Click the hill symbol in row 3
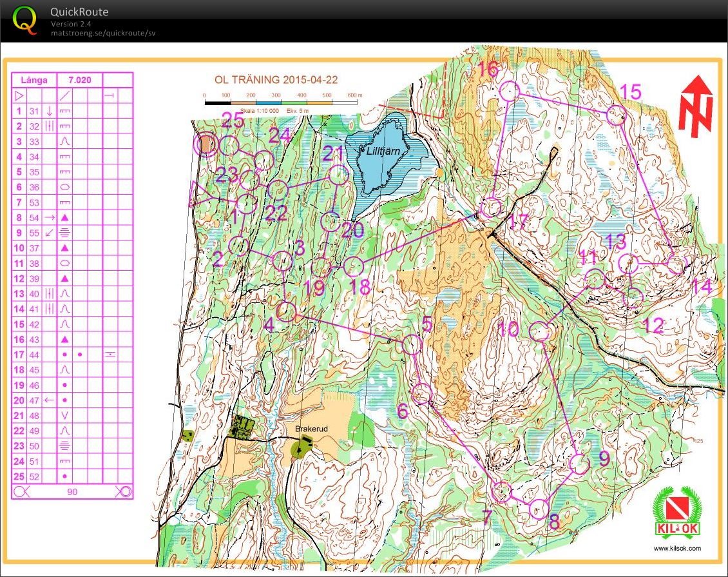The width and height of the screenshot is (728, 577). pos(65,142)
